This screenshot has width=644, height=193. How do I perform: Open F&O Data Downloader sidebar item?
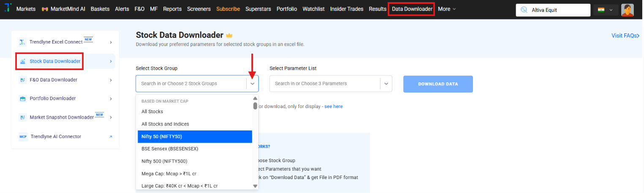pos(65,80)
